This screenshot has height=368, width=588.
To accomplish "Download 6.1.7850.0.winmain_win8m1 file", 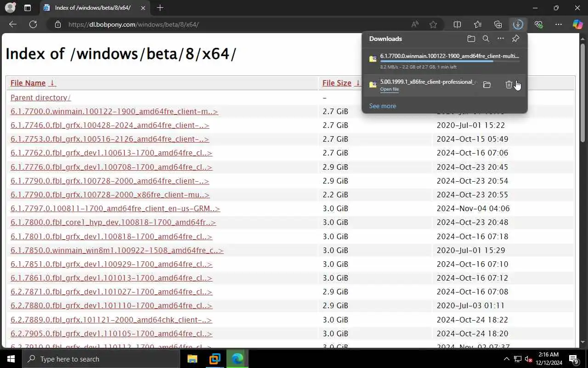I will (117, 250).
